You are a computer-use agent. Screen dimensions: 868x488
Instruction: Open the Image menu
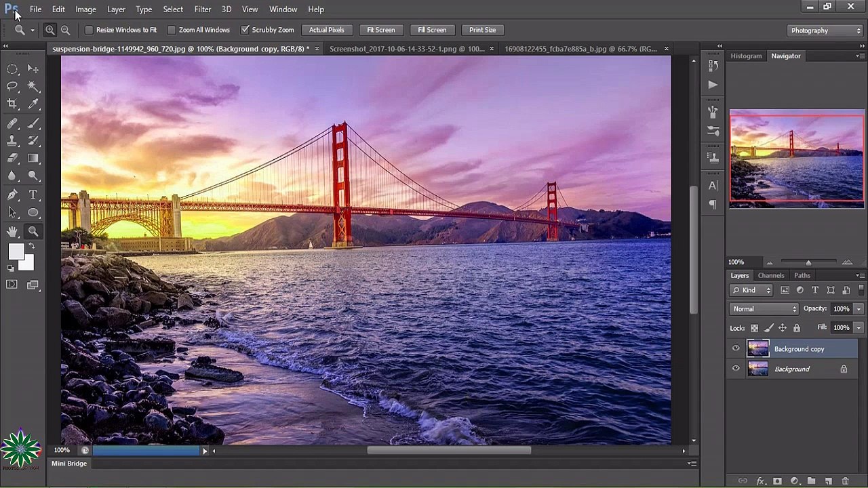(x=85, y=9)
